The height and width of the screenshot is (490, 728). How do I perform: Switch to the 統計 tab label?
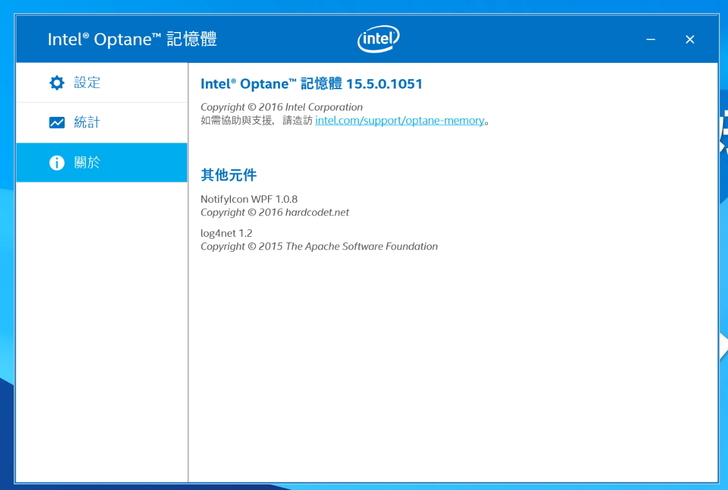[x=87, y=123]
